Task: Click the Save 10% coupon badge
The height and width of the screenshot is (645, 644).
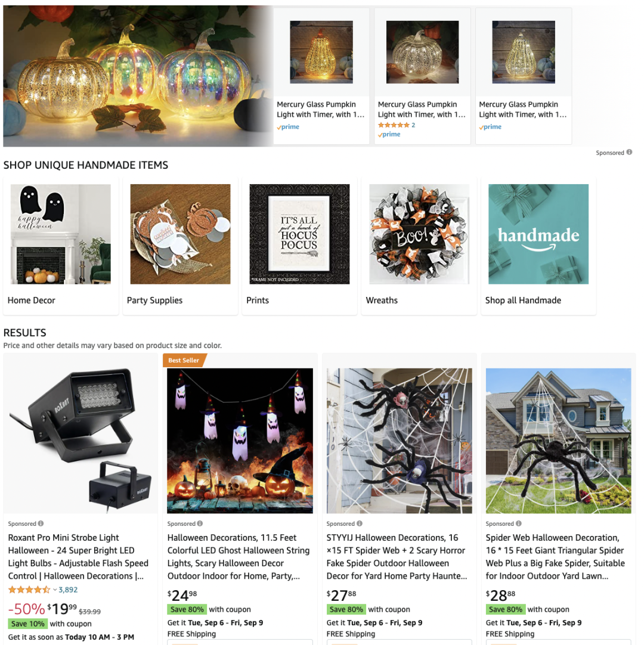Action: click(27, 624)
